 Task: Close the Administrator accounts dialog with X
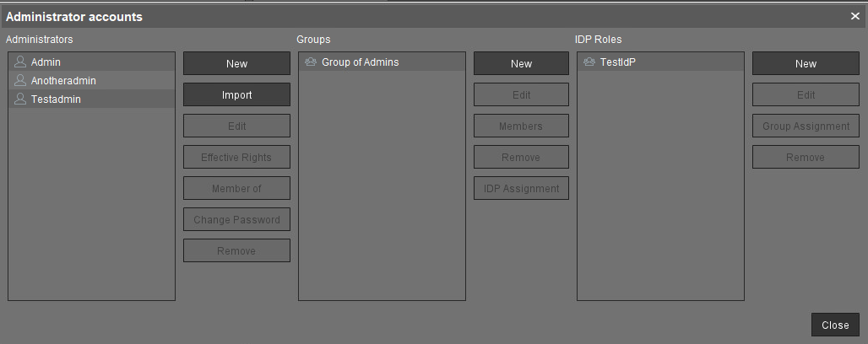pyautogui.click(x=854, y=16)
